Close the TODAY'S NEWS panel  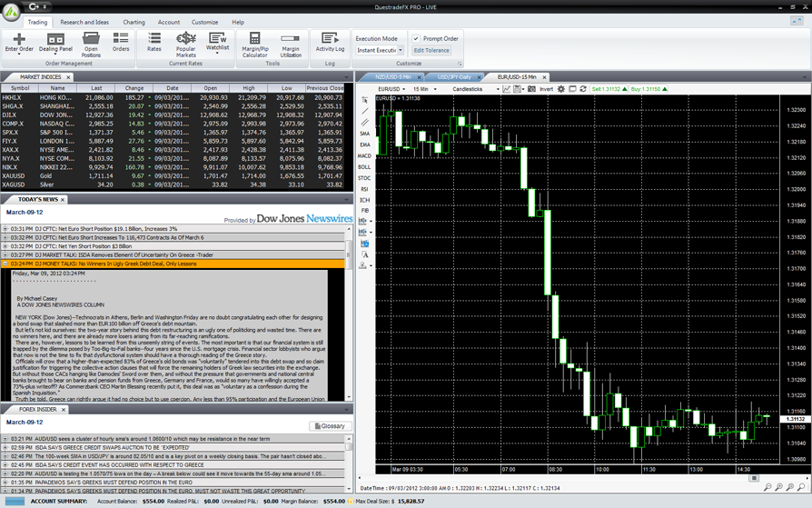click(x=63, y=200)
